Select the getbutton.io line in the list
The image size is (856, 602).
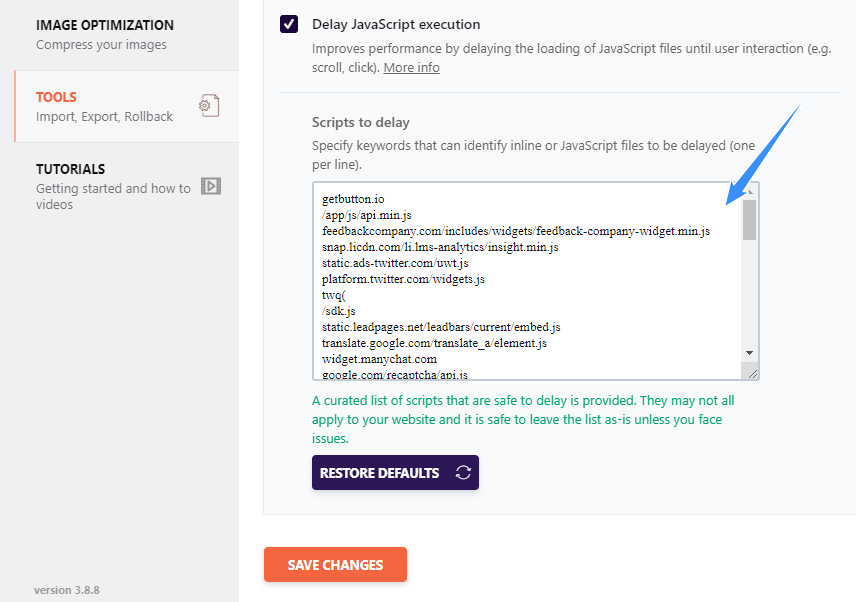[352, 198]
